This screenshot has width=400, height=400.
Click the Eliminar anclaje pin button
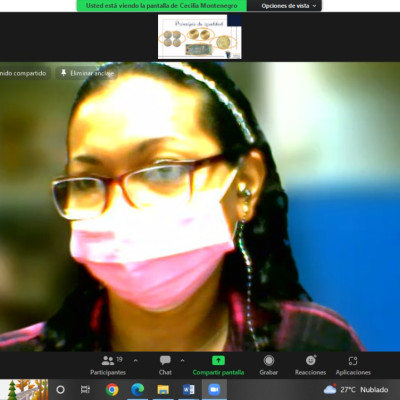point(87,73)
